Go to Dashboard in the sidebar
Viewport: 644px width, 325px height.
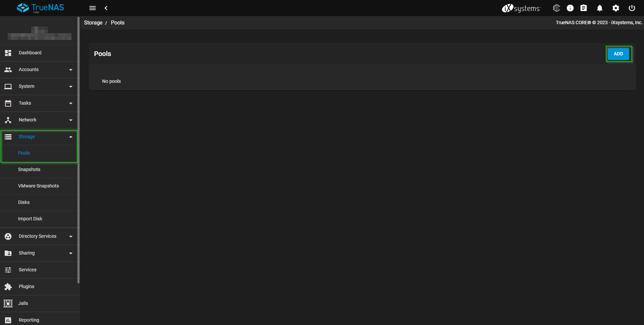pos(39,53)
